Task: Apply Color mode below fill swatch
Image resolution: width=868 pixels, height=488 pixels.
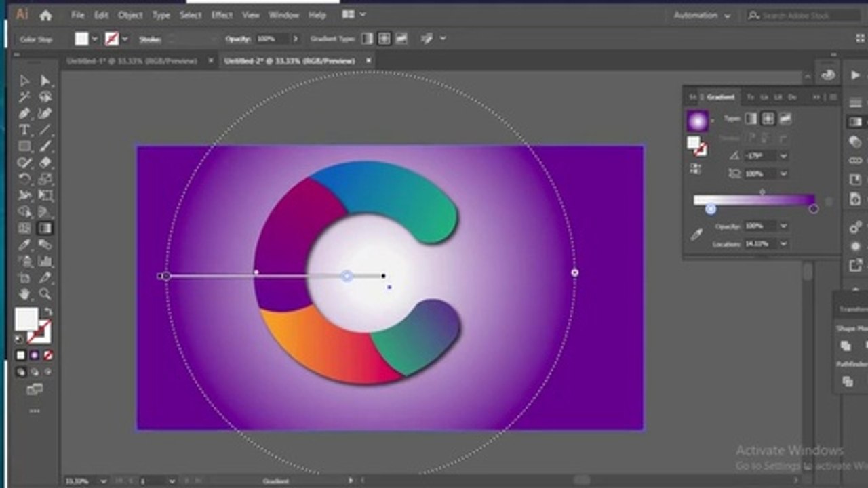Action: [x=20, y=355]
